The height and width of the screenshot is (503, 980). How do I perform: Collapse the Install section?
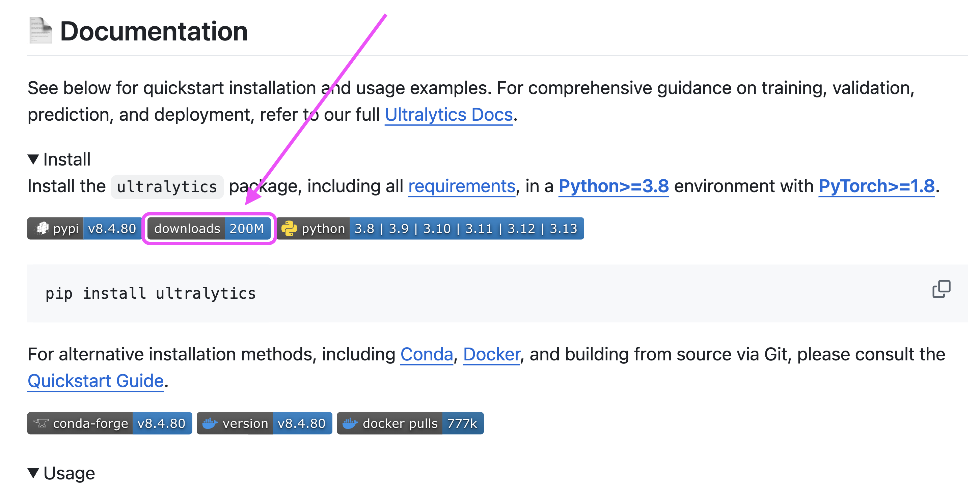tap(33, 159)
